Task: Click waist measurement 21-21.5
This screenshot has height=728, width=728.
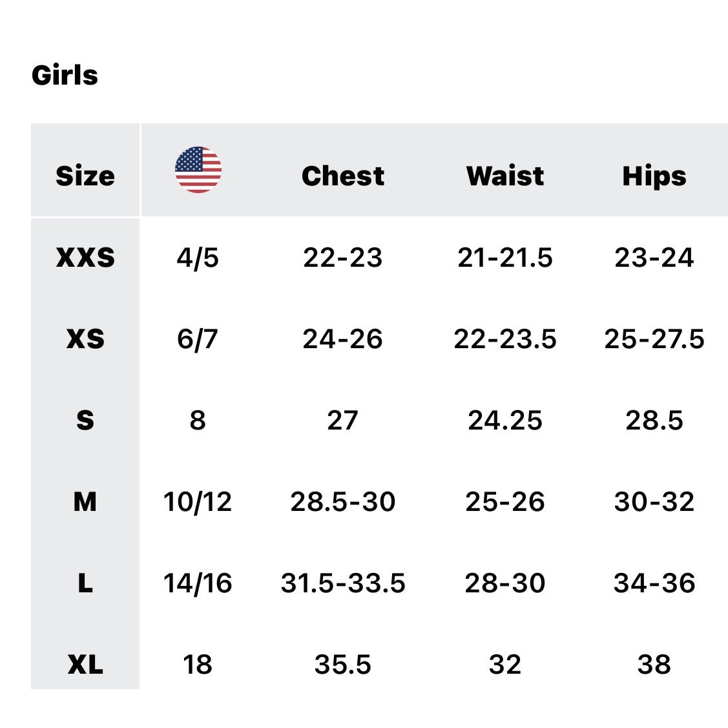Action: click(x=505, y=257)
